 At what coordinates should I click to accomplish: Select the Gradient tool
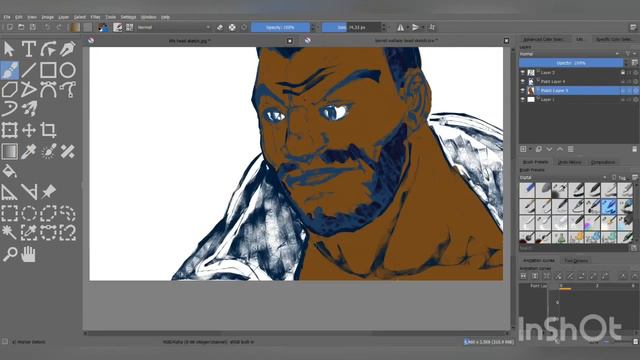point(9,151)
